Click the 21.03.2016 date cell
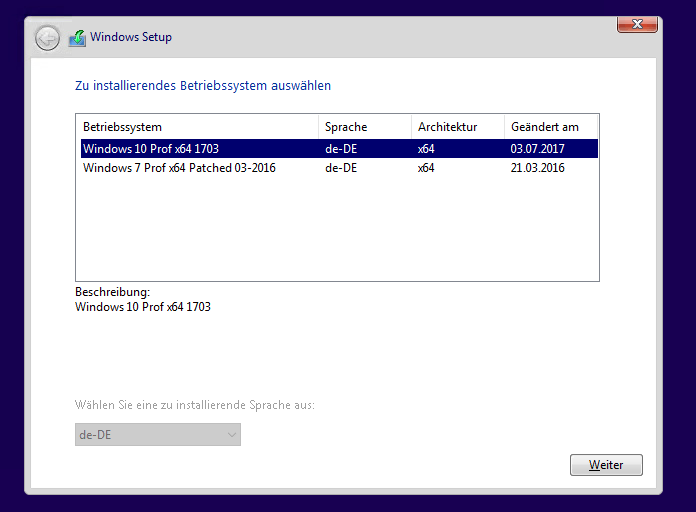 point(538,168)
